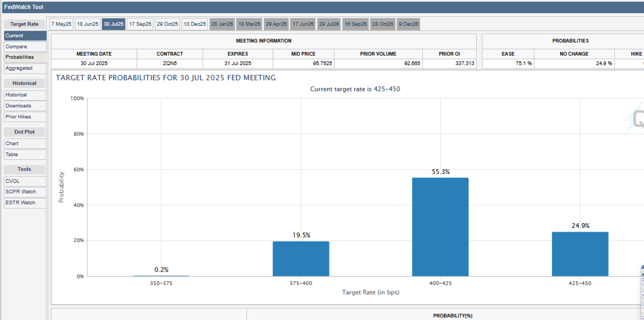Open the Dot Plot Chart item

25,143
